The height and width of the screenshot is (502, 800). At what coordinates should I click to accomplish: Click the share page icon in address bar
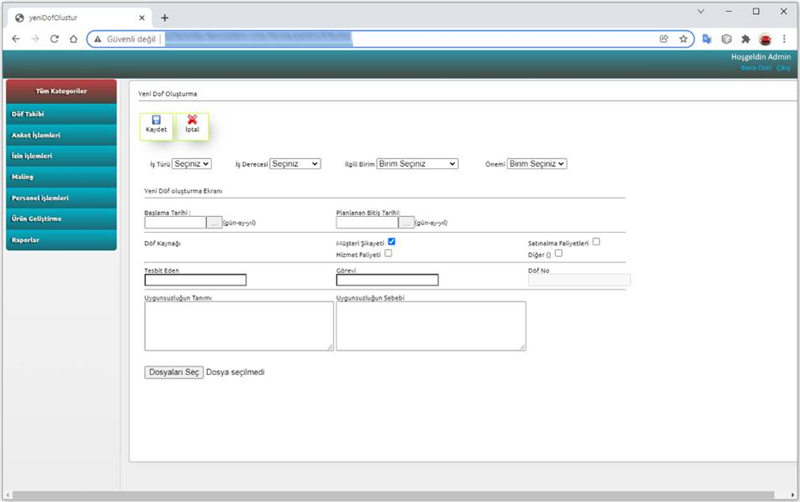click(x=664, y=39)
